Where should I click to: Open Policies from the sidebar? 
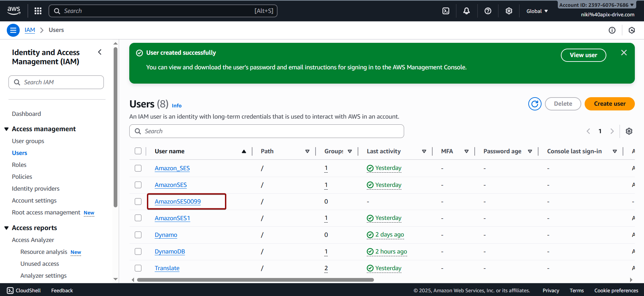coord(22,177)
